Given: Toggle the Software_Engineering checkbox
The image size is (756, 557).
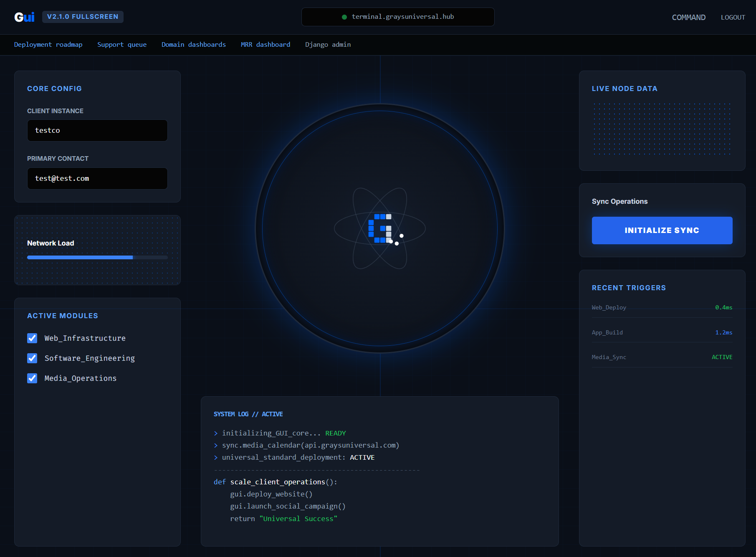Looking at the screenshot, I should pos(32,358).
